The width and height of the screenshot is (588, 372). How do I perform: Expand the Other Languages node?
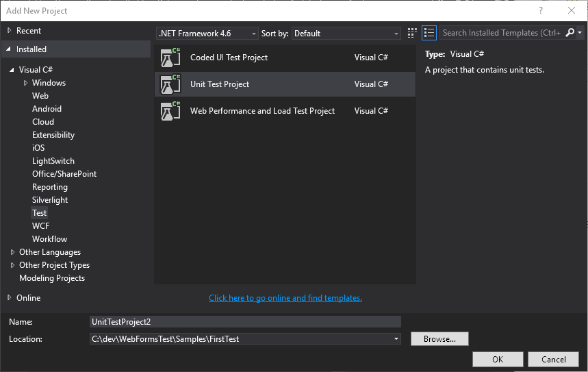pyautogui.click(x=12, y=252)
